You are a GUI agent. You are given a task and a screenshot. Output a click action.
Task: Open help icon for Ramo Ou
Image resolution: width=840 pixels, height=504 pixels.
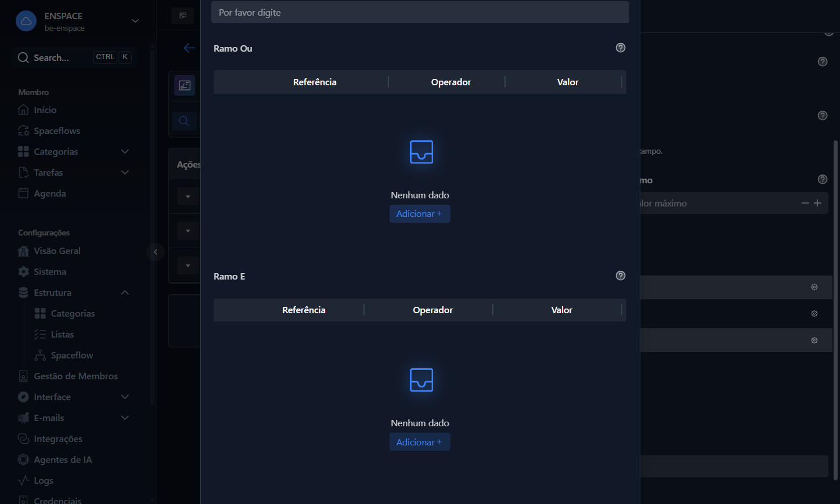[x=621, y=48]
